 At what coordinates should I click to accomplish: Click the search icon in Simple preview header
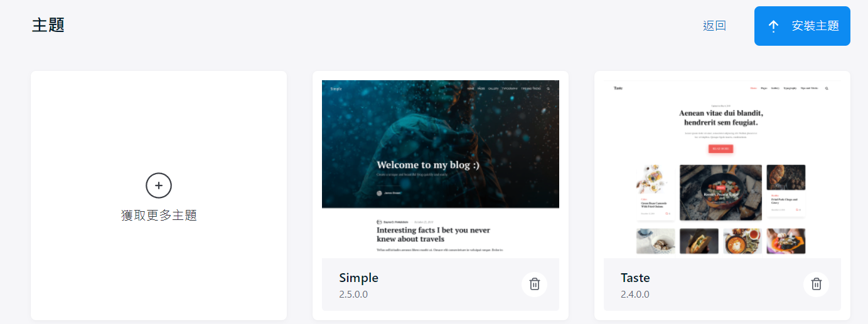pyautogui.click(x=548, y=89)
